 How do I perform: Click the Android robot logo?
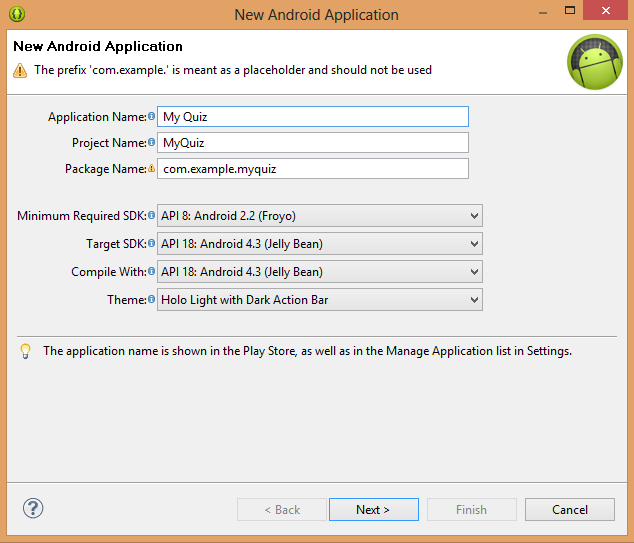point(594,62)
